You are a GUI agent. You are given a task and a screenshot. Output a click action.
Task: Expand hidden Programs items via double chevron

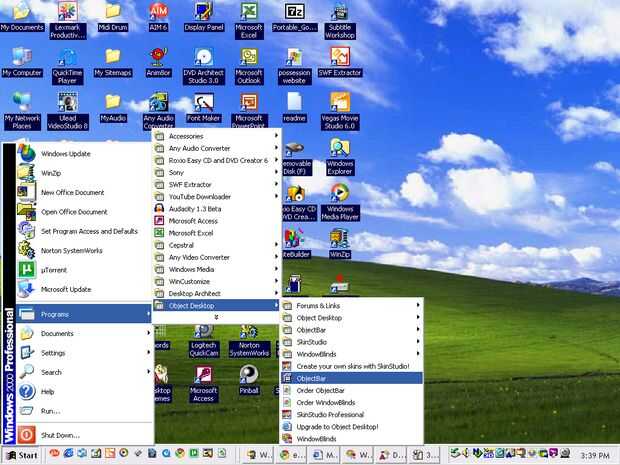click(x=216, y=317)
